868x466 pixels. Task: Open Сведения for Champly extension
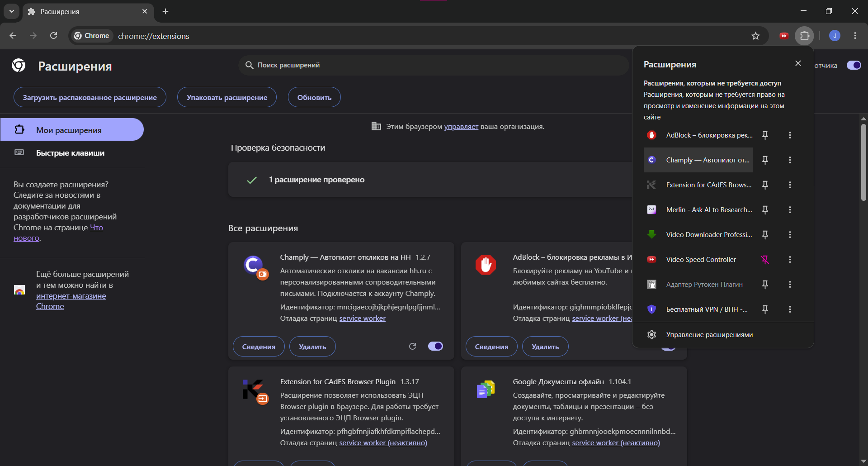[x=259, y=347]
